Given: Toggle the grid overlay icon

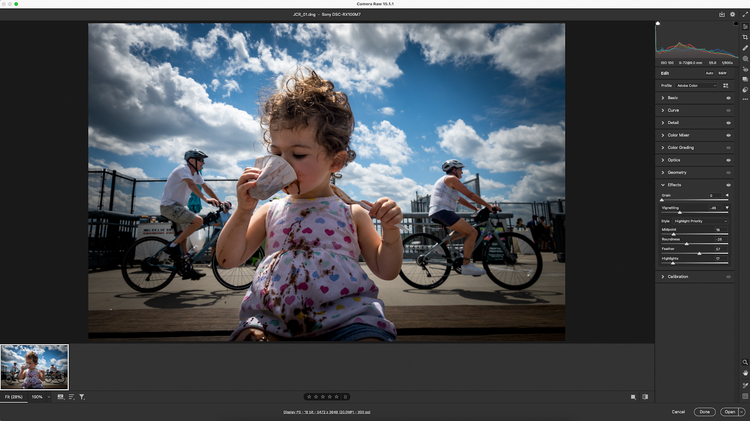Looking at the screenshot, I should [x=745, y=396].
